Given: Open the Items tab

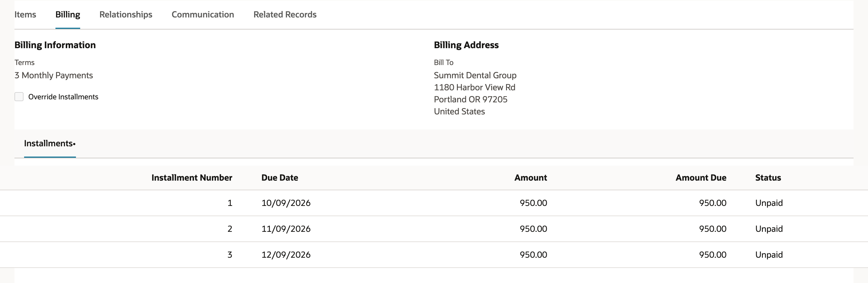Looking at the screenshot, I should (x=25, y=14).
